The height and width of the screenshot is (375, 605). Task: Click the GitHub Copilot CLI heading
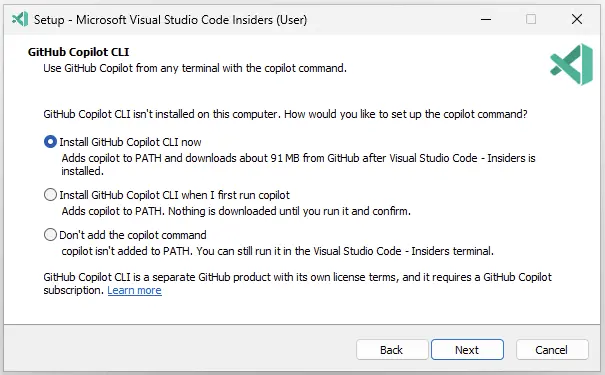coord(78,52)
